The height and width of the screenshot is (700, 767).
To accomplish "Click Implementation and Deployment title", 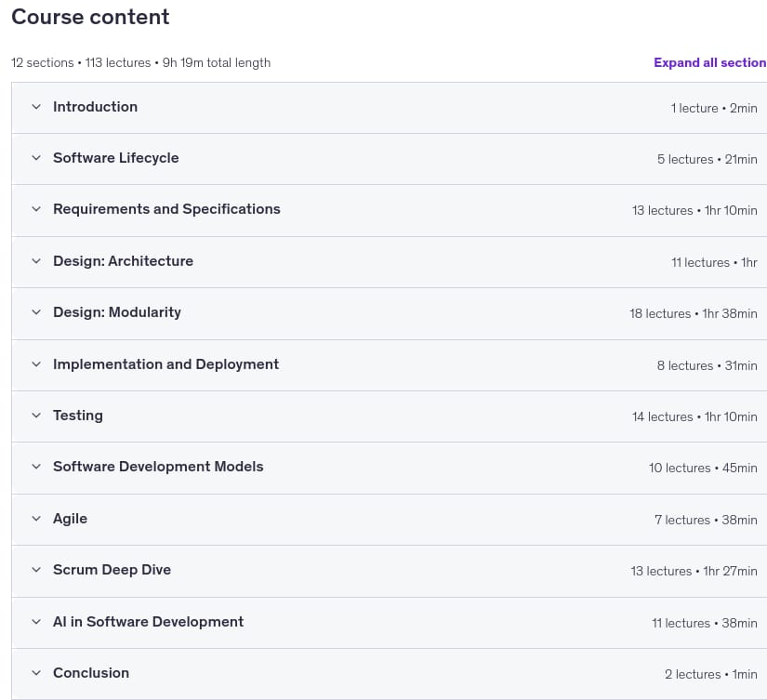I will (x=165, y=363).
